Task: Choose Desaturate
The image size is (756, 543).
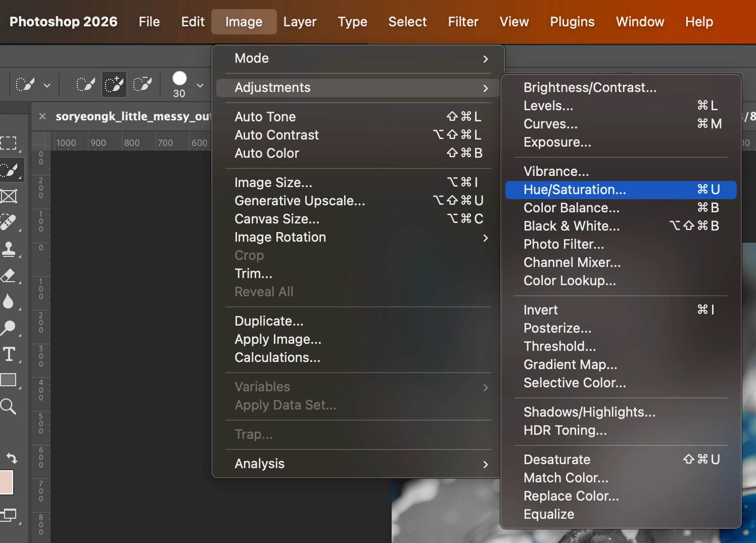Action: (x=621, y=460)
